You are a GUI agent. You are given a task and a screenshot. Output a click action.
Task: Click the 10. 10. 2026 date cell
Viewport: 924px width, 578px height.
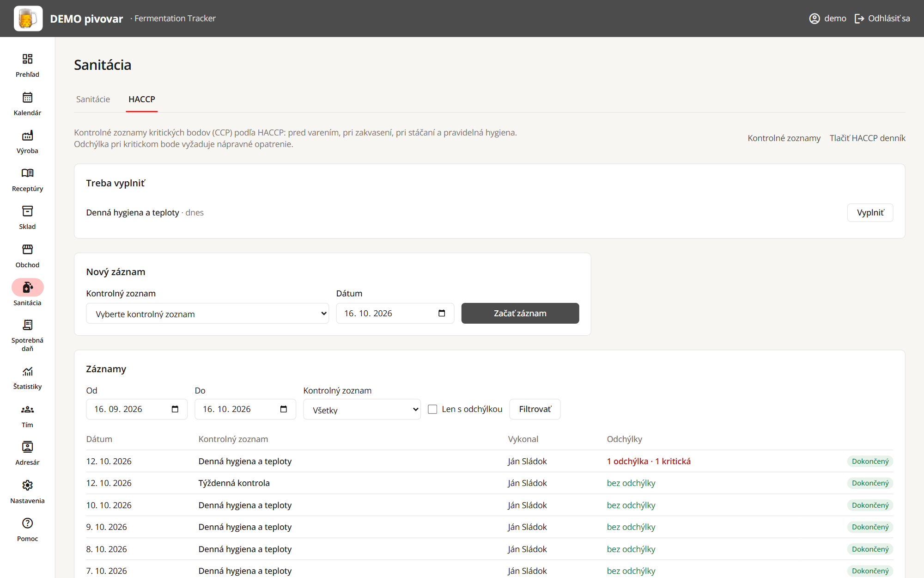pos(109,505)
